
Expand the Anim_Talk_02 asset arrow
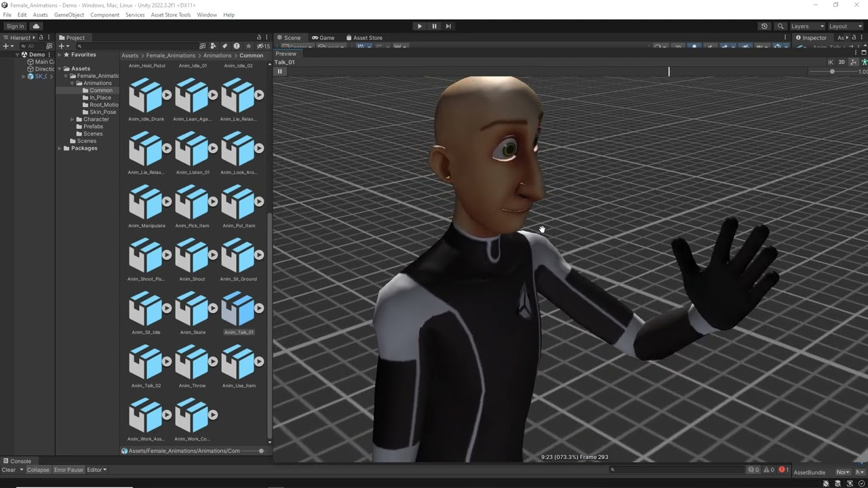[167, 361]
